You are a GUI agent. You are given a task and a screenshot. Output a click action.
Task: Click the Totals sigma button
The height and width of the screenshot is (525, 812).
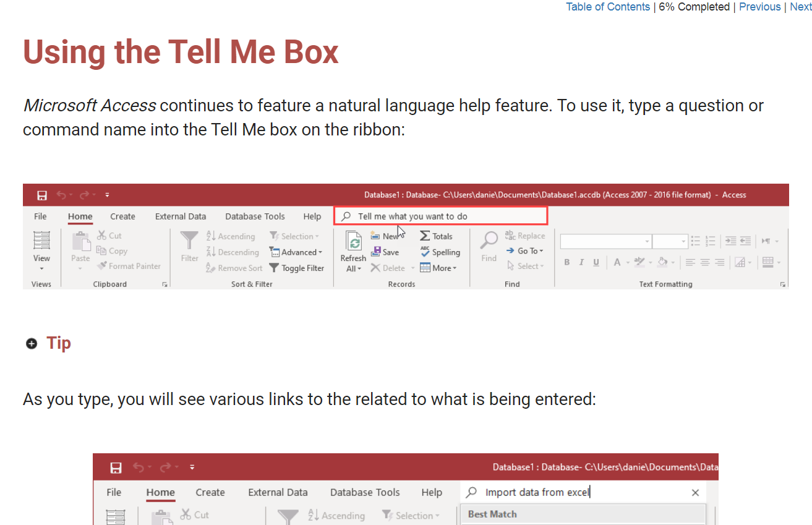tap(436, 236)
